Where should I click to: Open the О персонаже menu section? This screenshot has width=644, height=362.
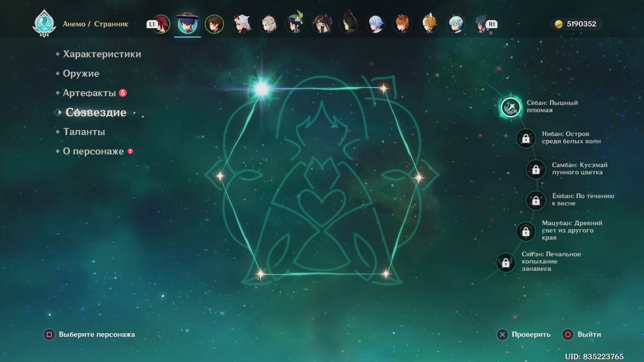(93, 151)
